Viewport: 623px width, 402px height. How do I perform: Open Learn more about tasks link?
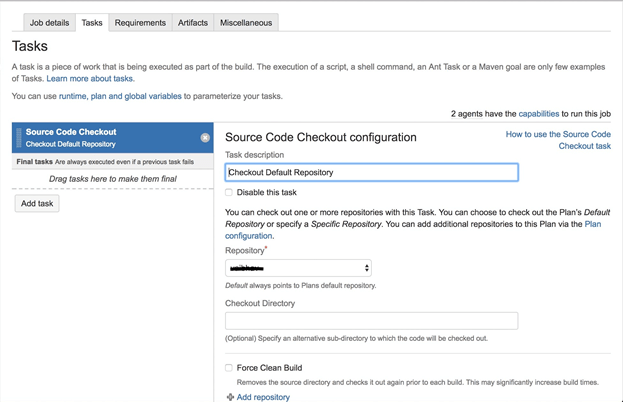click(x=90, y=78)
